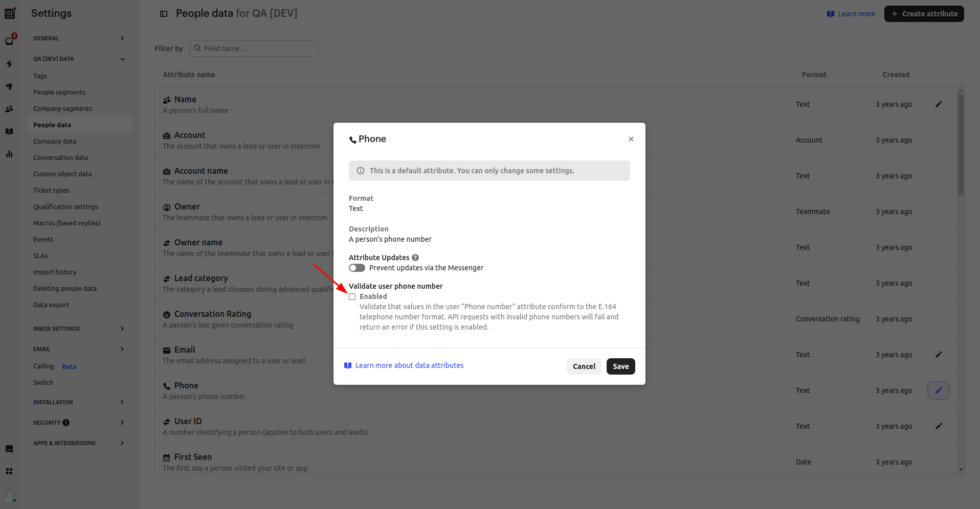Click the Security warning badge icon
This screenshot has height=509, width=980.
coord(66,423)
